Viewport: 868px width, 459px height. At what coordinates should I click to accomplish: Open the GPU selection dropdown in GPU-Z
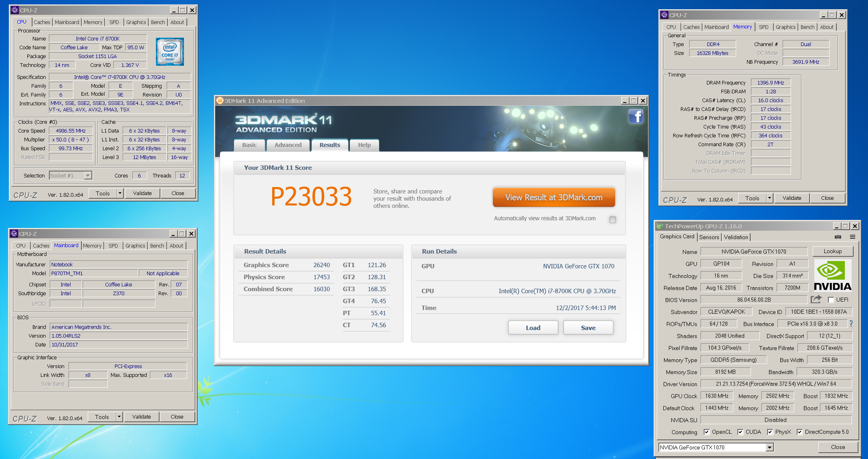click(x=769, y=447)
